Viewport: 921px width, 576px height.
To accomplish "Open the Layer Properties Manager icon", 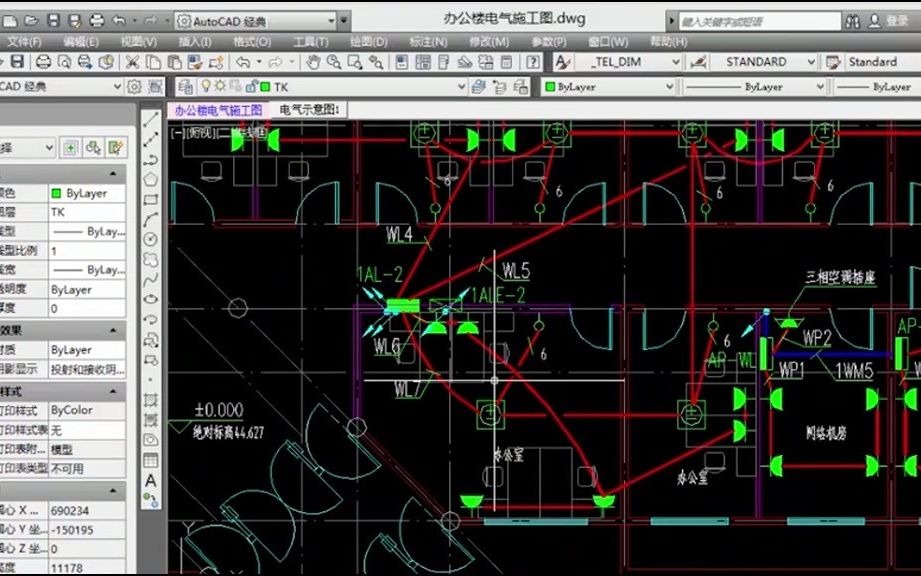I will (x=186, y=87).
